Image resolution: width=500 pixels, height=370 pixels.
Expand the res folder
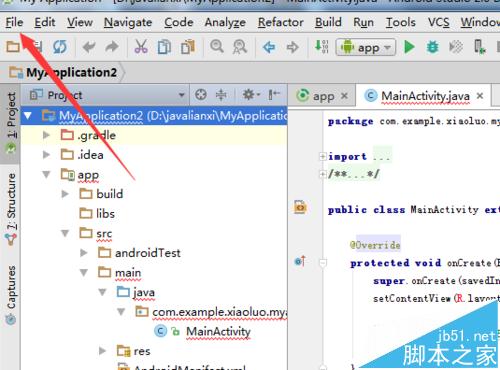coord(103,351)
